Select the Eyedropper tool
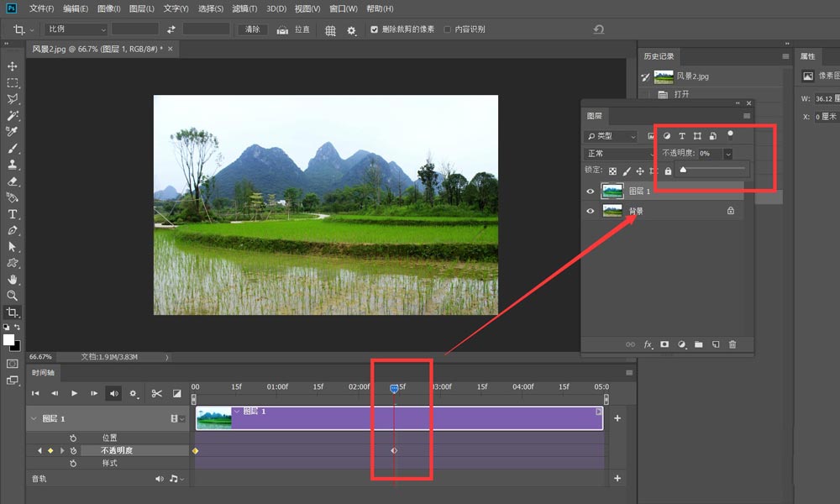 [12, 132]
